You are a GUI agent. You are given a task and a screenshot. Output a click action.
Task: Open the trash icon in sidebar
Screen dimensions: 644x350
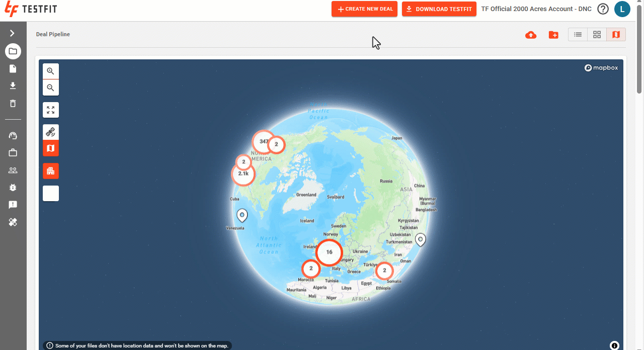point(13,103)
